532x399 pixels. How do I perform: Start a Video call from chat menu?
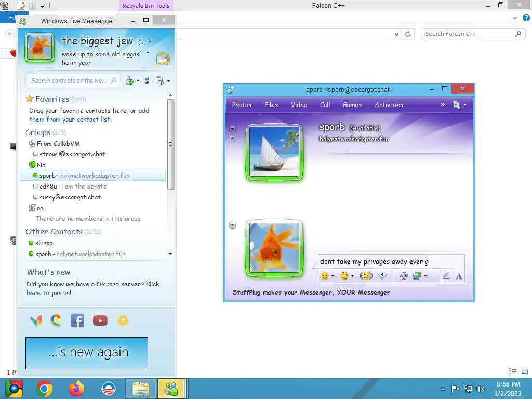point(299,105)
